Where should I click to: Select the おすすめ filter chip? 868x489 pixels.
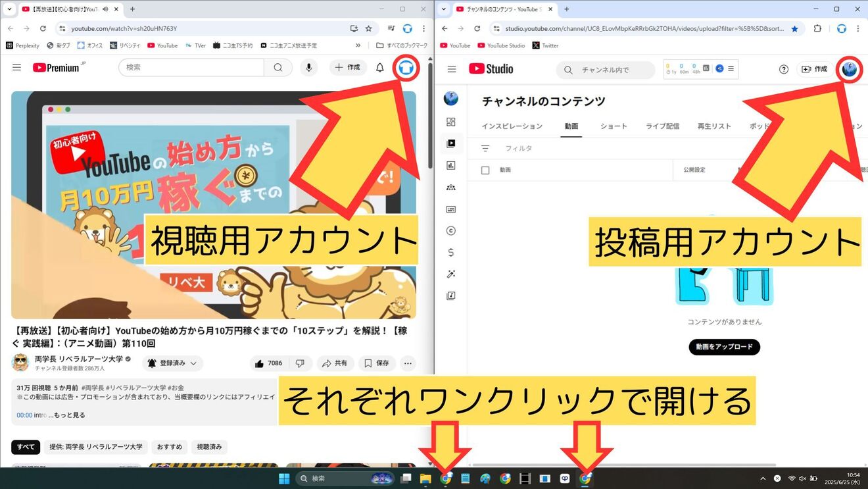click(x=170, y=447)
